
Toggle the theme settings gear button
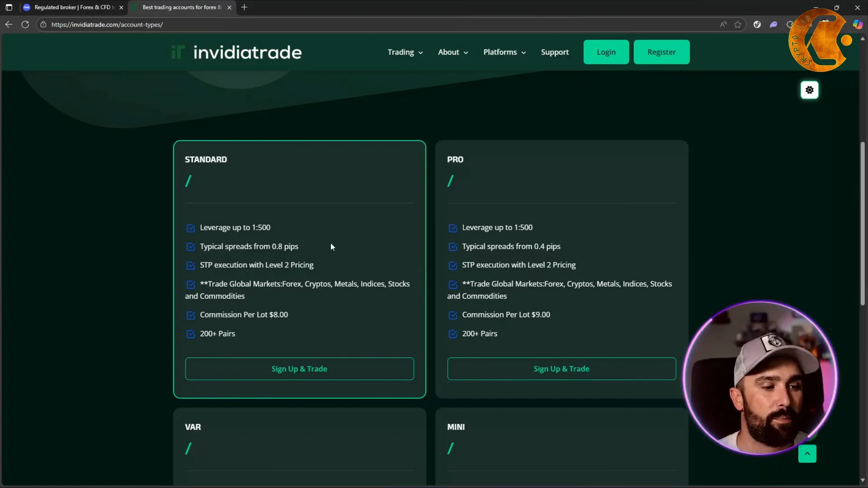pos(809,90)
